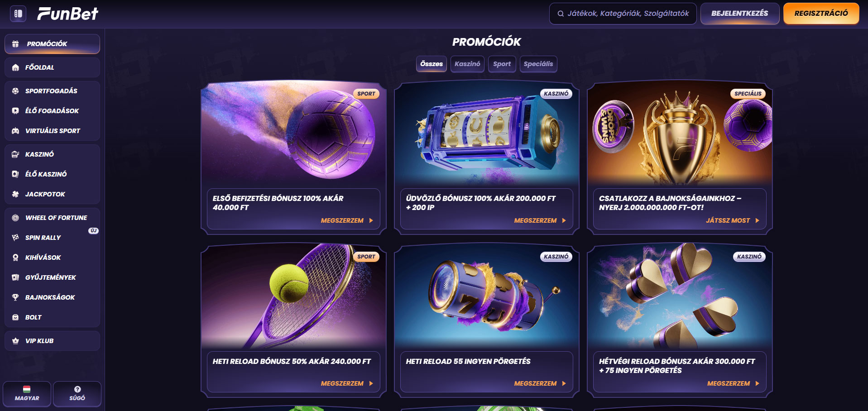Click the Bejelentkezés login button
This screenshot has width=868, height=411.
point(739,14)
